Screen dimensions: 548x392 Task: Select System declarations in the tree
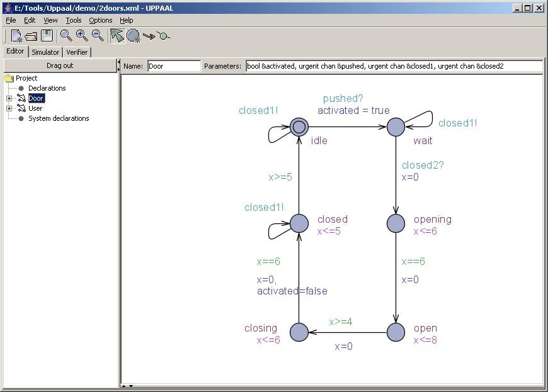(59, 118)
